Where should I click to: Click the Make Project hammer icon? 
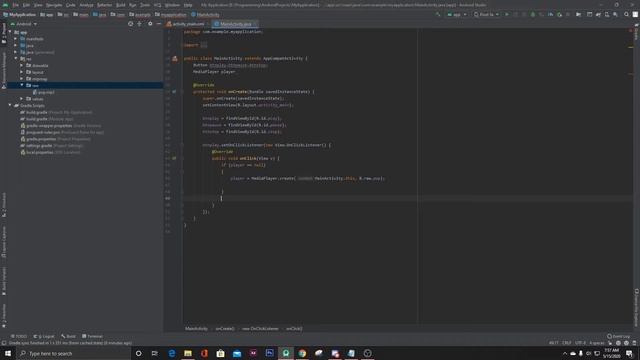(x=438, y=14)
